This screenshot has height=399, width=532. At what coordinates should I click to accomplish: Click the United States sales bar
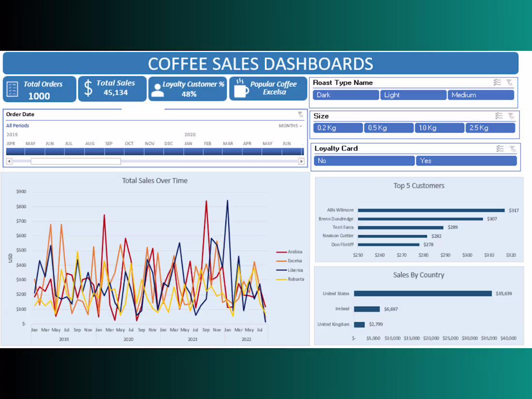(x=423, y=294)
